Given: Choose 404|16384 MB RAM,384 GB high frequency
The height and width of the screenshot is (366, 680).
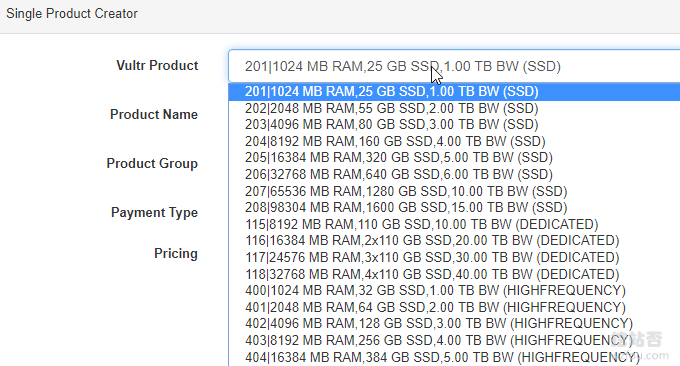Looking at the screenshot, I should pos(454,357).
